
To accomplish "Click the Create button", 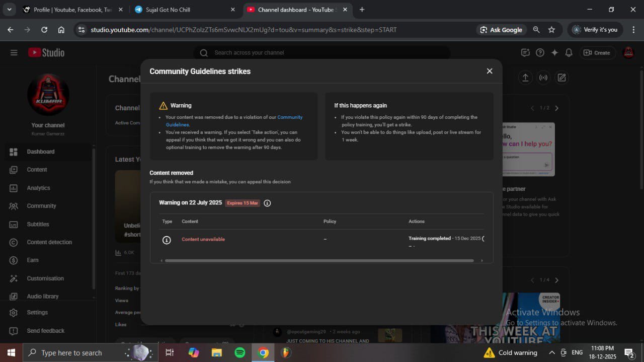I will point(597,53).
